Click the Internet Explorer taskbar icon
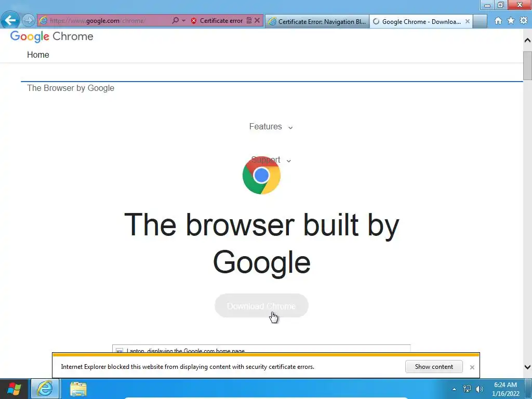Viewport: 532px width, 399px height. click(45, 389)
